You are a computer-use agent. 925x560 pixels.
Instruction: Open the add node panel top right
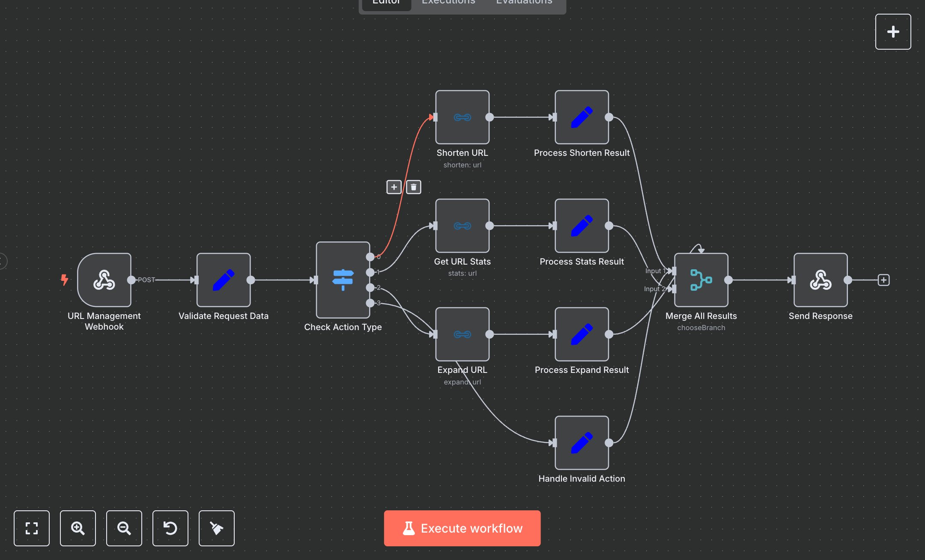(x=893, y=31)
